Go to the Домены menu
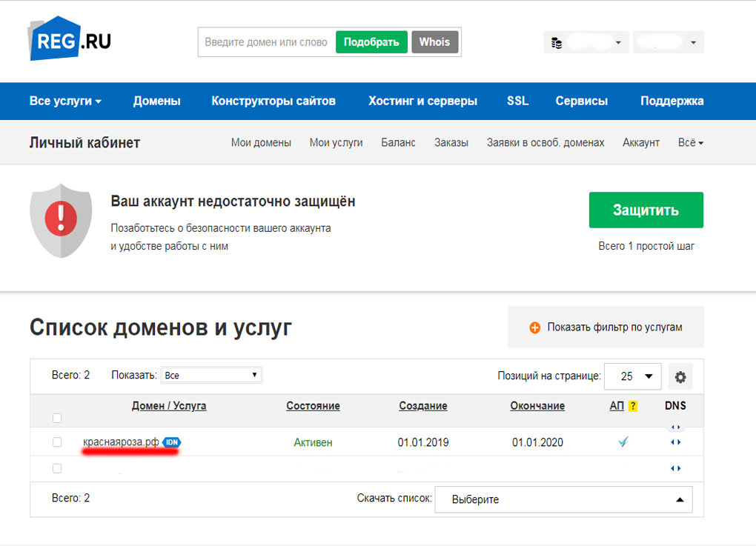The image size is (756, 546). pyautogui.click(x=156, y=101)
